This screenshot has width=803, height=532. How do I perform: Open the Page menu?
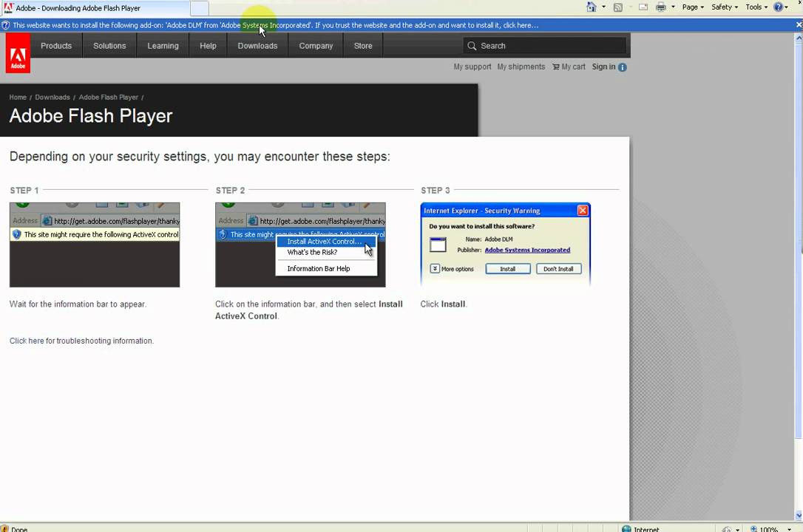click(x=693, y=7)
